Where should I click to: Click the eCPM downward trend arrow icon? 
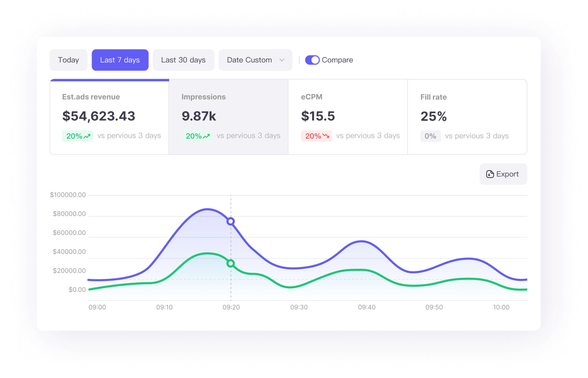pyautogui.click(x=326, y=136)
